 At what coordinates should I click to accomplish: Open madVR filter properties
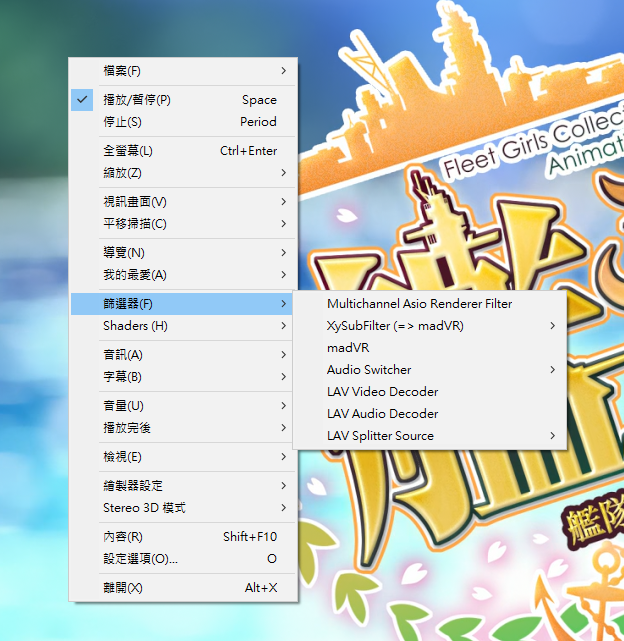(430, 348)
